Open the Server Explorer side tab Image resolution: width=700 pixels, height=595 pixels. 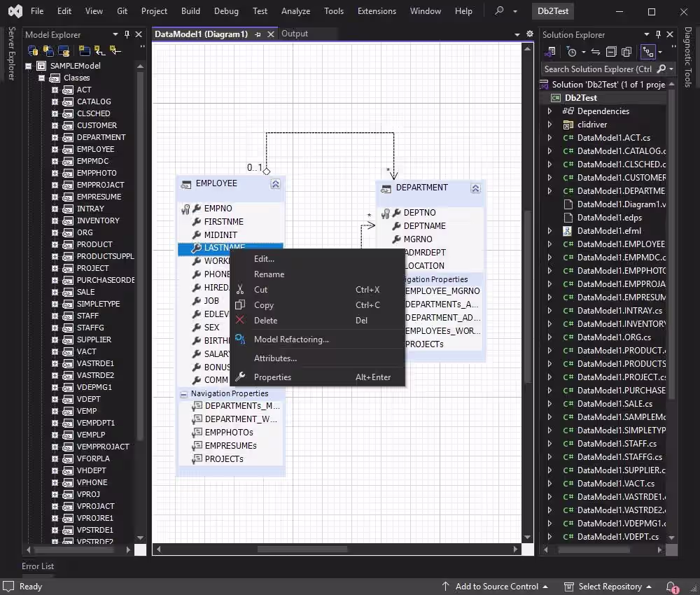click(x=12, y=53)
